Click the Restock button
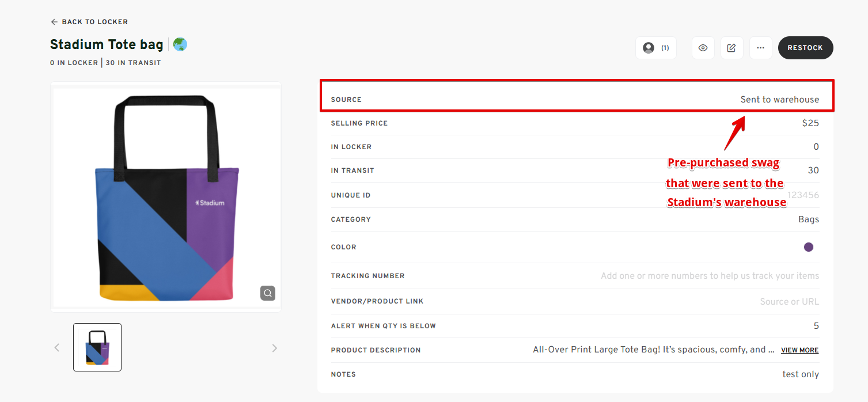Image resolution: width=868 pixels, height=402 pixels. (x=805, y=48)
